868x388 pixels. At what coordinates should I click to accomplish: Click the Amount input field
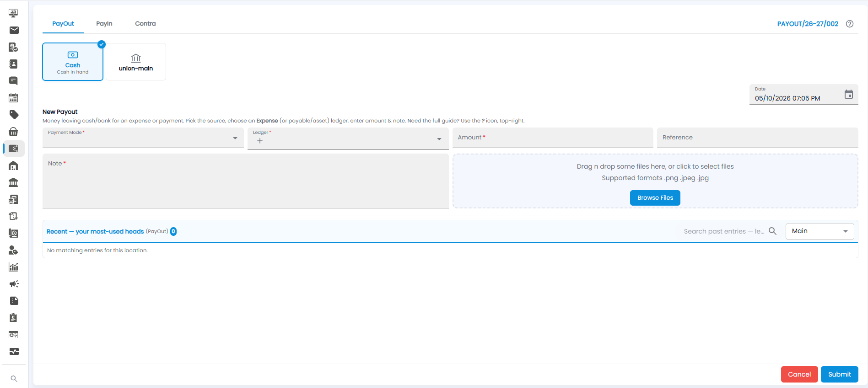click(x=553, y=138)
